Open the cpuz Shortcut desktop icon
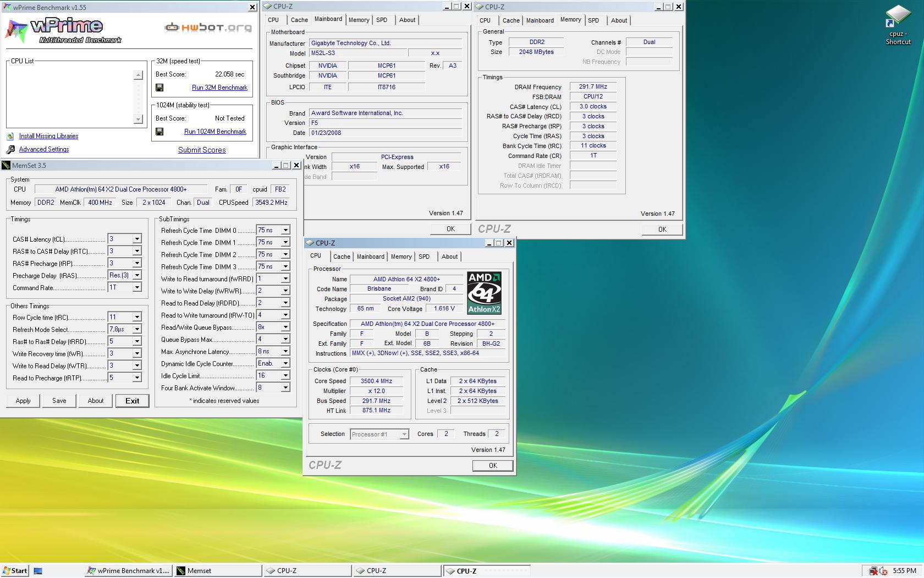The width and height of the screenshot is (924, 578). (898, 25)
